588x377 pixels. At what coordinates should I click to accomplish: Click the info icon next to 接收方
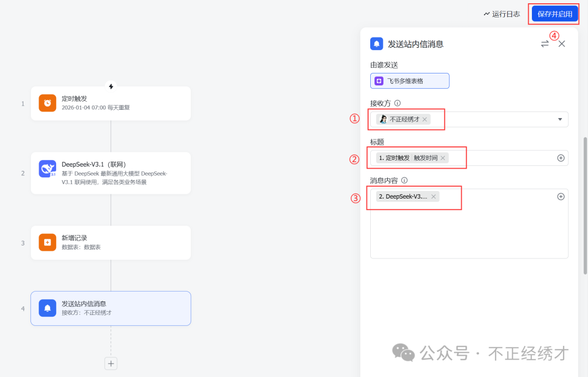[397, 103]
